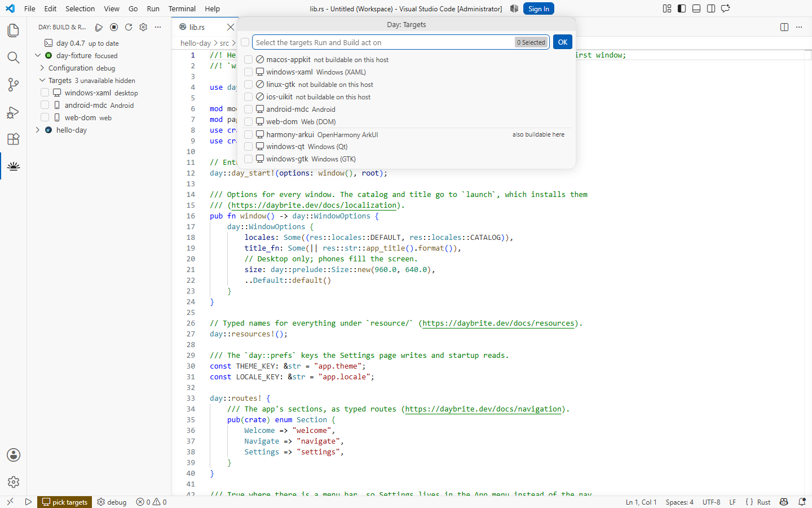Click remote window icon in status bar
This screenshot has height=508, width=812.
[10, 502]
